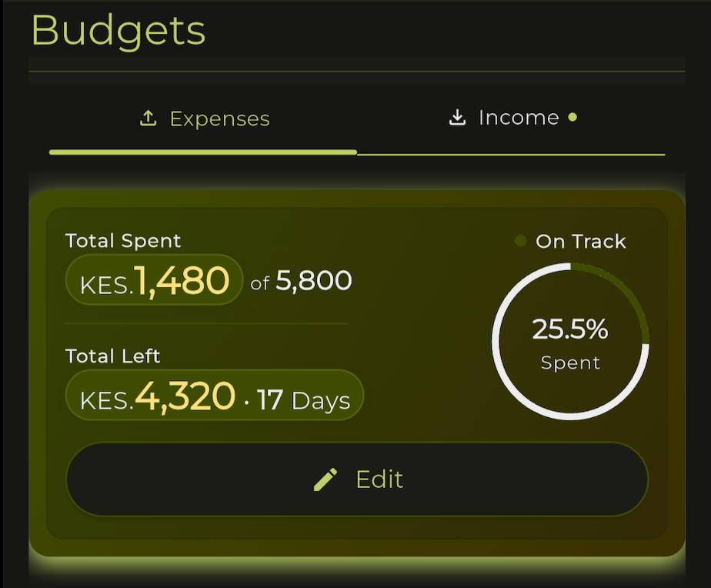The image size is (711, 588).
Task: Click the Budgets page title
Action: [117, 31]
